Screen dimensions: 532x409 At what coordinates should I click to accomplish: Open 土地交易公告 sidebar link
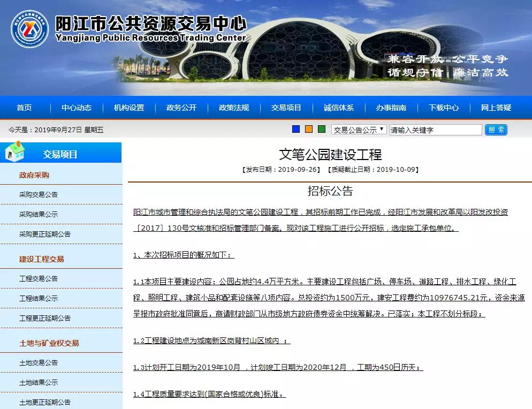[x=39, y=362]
